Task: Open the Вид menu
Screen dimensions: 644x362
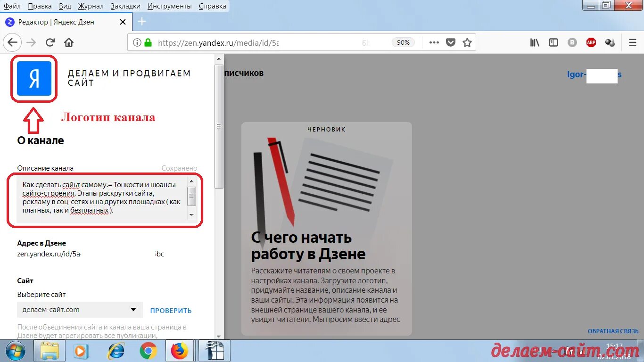Action: click(x=65, y=6)
